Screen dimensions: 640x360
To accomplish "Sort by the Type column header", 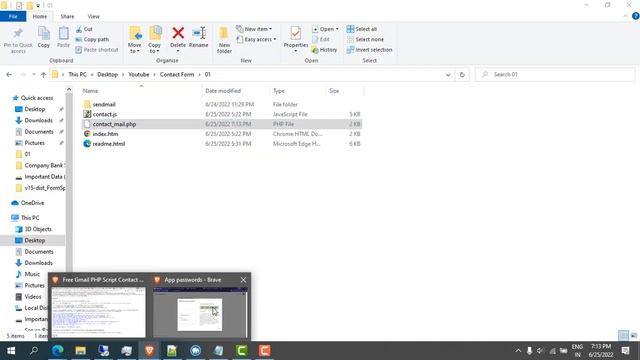I will click(279, 91).
